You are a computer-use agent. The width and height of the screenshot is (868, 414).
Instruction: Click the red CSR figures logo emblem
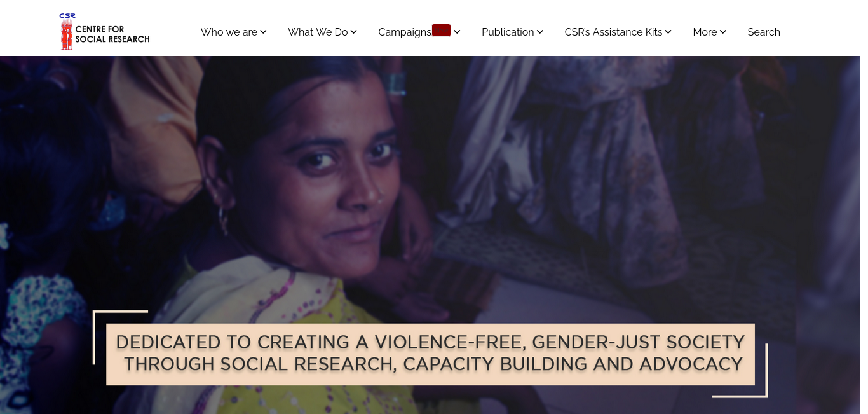click(67, 32)
